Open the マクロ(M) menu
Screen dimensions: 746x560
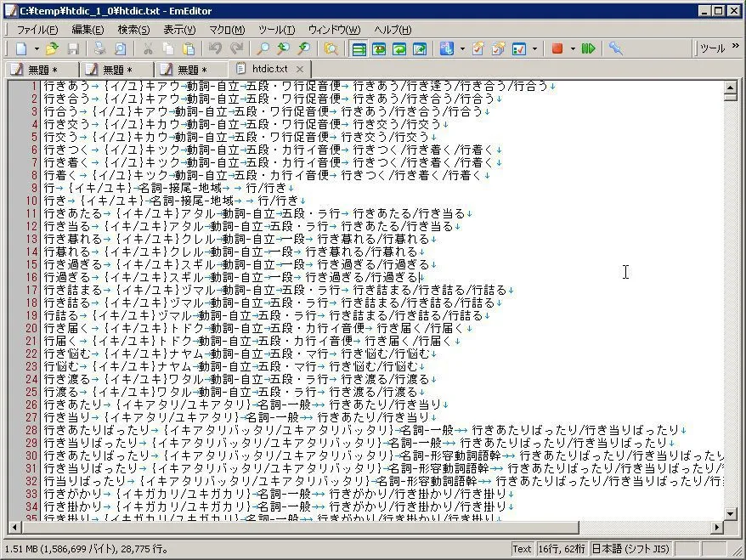[226, 30]
